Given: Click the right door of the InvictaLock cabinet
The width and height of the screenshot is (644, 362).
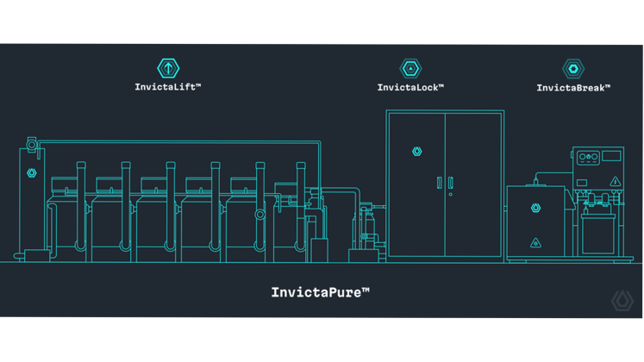Looking at the screenshot, I should [474, 184].
